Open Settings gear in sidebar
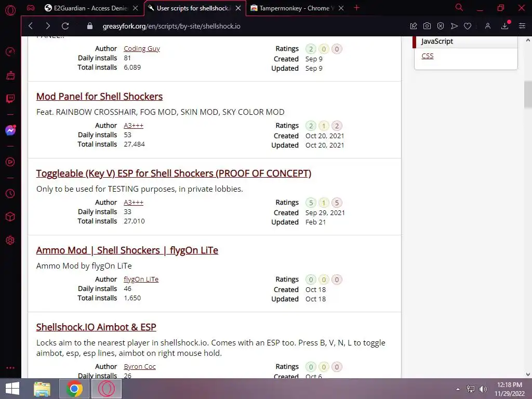Screen dimensions: 532x399 [10, 240]
